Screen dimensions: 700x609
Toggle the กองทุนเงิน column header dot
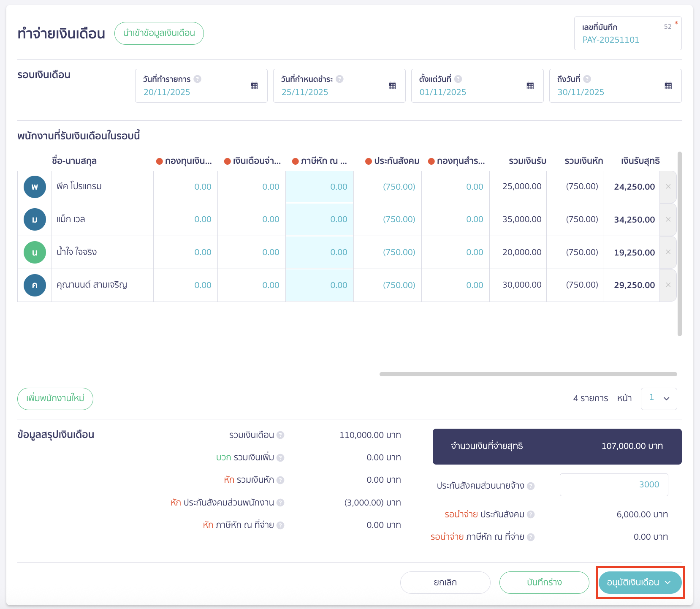(x=160, y=161)
